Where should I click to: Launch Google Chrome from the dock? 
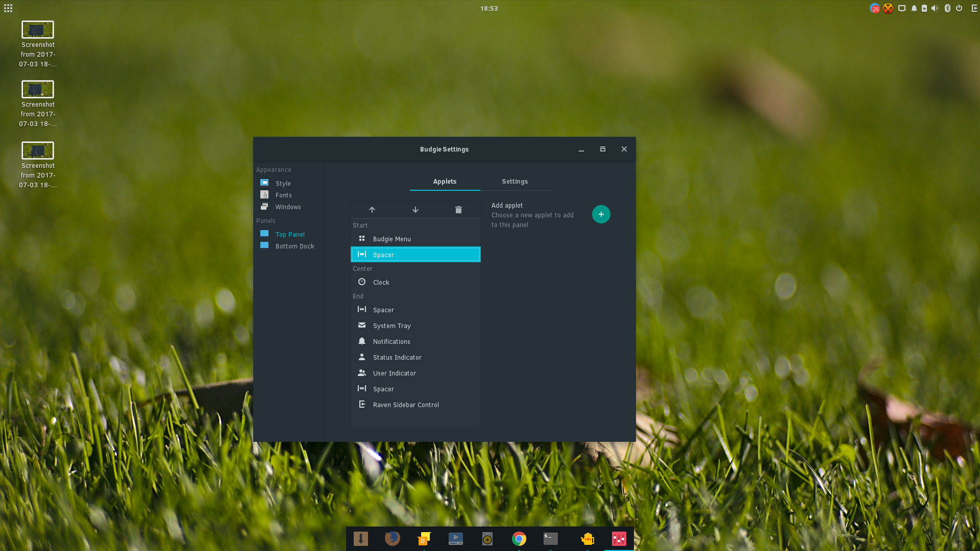(x=519, y=538)
